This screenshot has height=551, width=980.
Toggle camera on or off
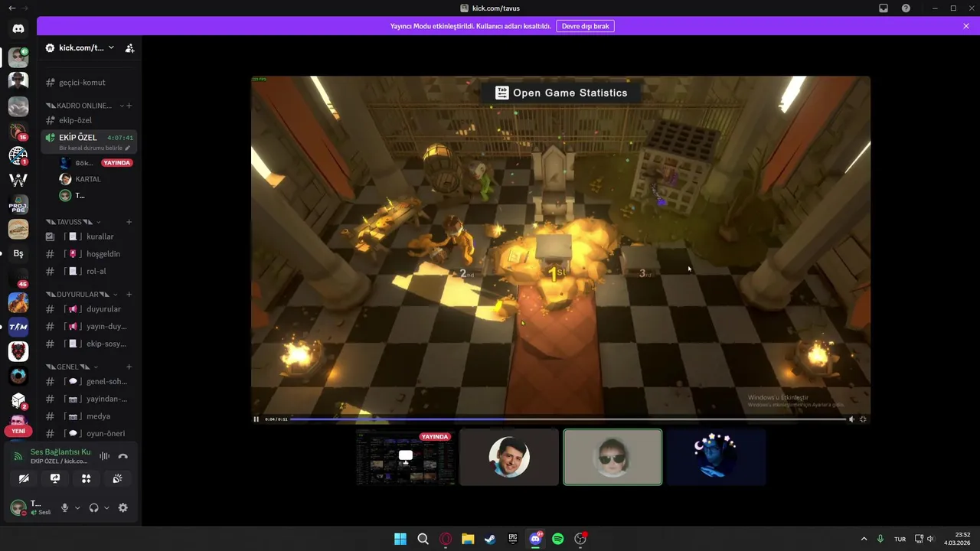click(x=24, y=478)
